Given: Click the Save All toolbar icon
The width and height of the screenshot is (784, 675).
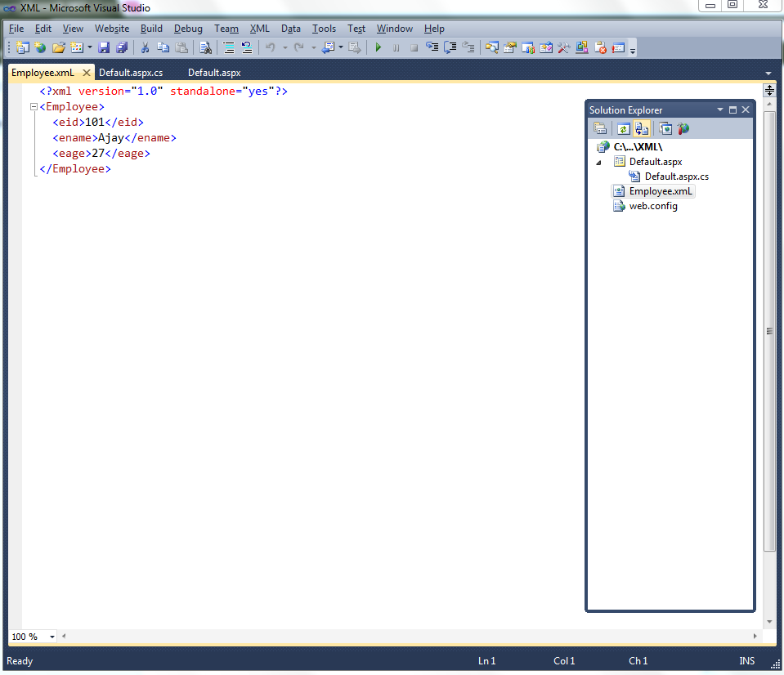Looking at the screenshot, I should pyautogui.click(x=121, y=47).
